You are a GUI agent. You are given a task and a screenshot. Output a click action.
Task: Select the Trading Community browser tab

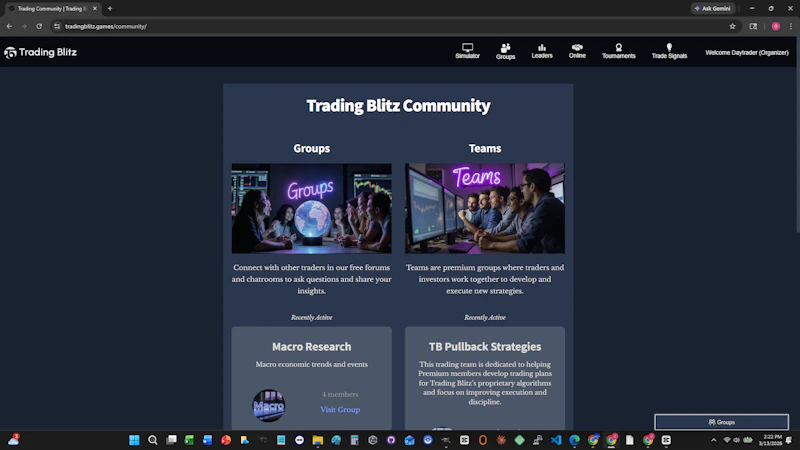(x=52, y=8)
